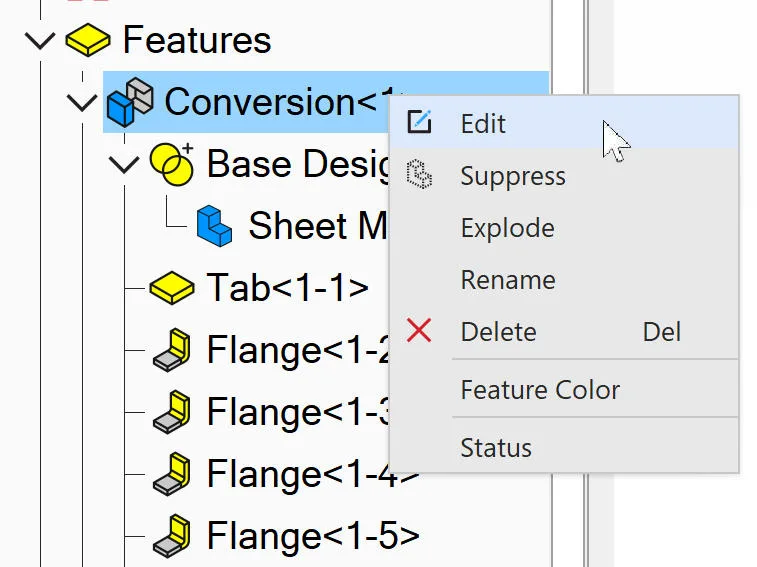Click the Edit pencil icon in context menu
Viewport: 757px width, 567px height.
(x=419, y=122)
